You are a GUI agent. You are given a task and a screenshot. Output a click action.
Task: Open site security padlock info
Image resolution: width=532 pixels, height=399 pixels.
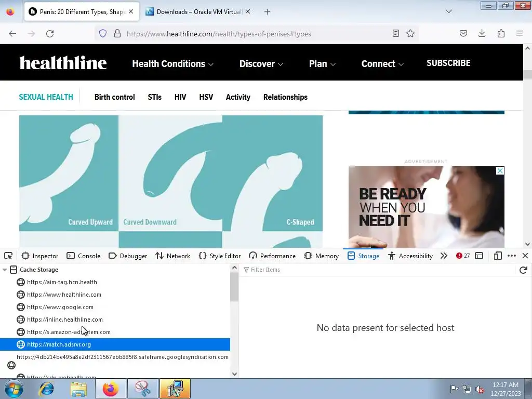click(x=117, y=34)
